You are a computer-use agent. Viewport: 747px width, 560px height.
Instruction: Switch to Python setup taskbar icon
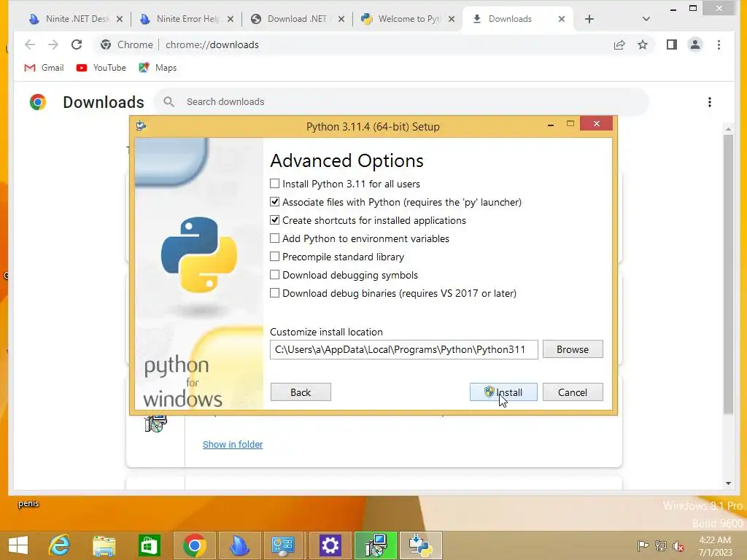point(421,545)
